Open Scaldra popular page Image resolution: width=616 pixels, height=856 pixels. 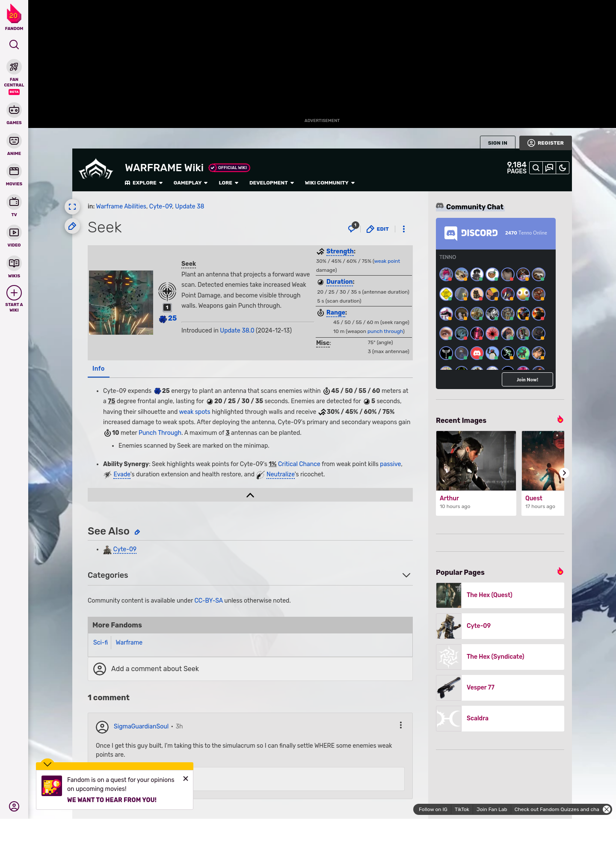point(500,718)
